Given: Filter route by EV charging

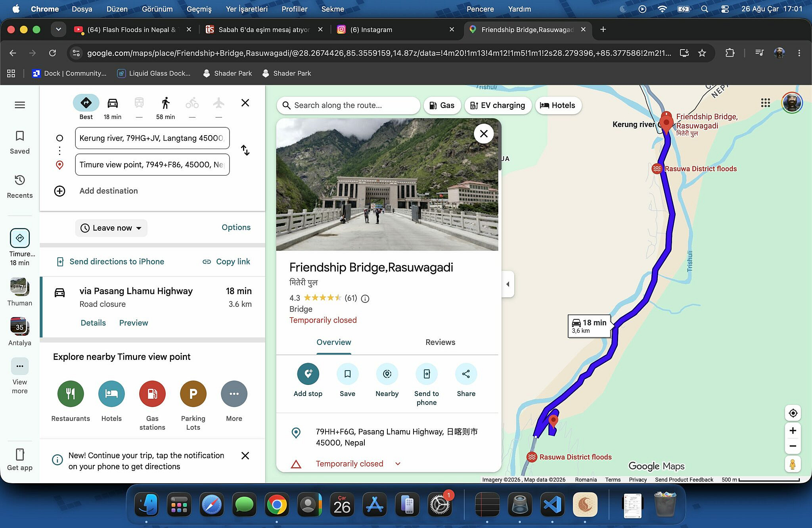Looking at the screenshot, I should pyautogui.click(x=498, y=105).
